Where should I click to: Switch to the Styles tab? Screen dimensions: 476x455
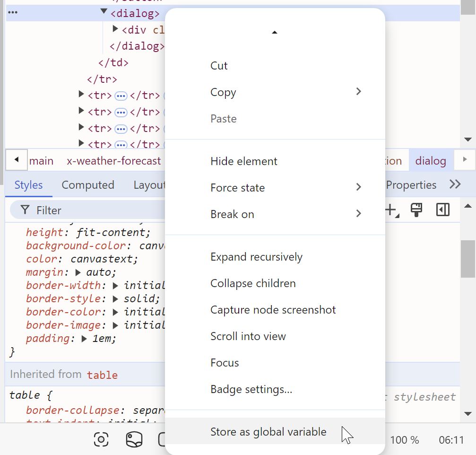tap(28, 184)
